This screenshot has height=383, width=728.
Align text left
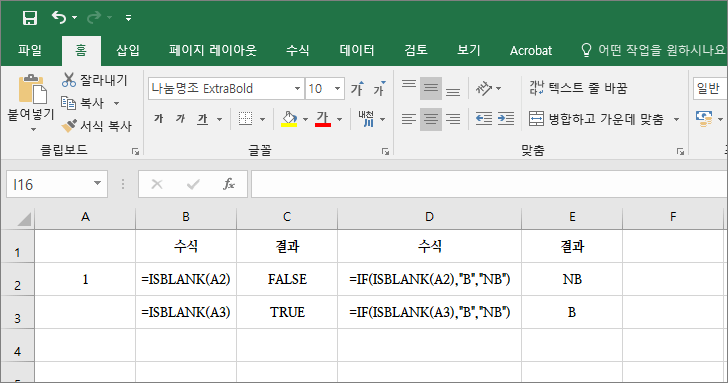pos(409,119)
